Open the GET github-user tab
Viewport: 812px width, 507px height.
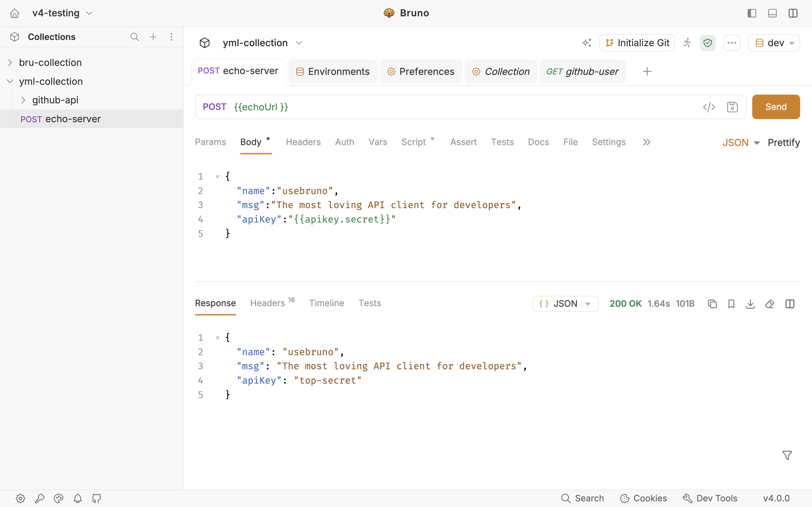tap(582, 72)
